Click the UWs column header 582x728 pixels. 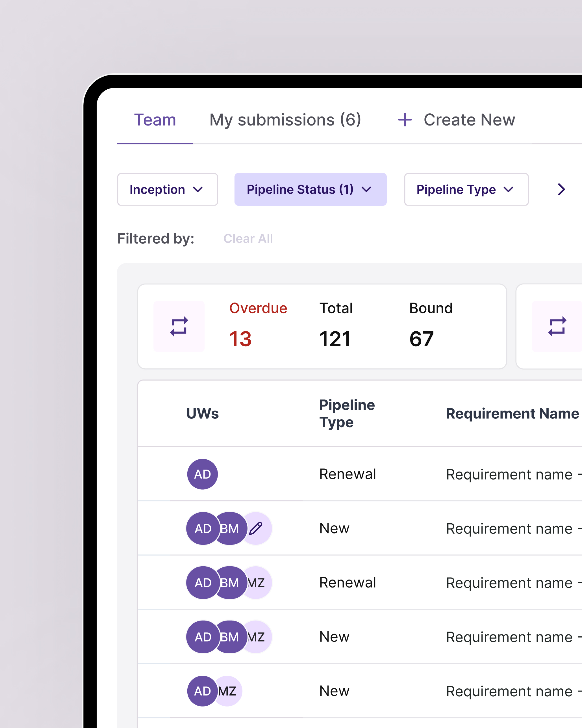(203, 414)
